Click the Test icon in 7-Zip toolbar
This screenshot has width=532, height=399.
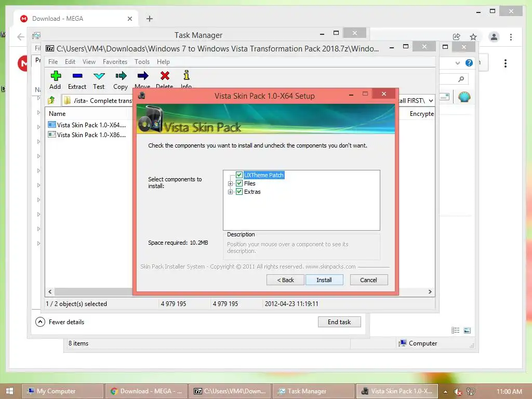click(99, 76)
